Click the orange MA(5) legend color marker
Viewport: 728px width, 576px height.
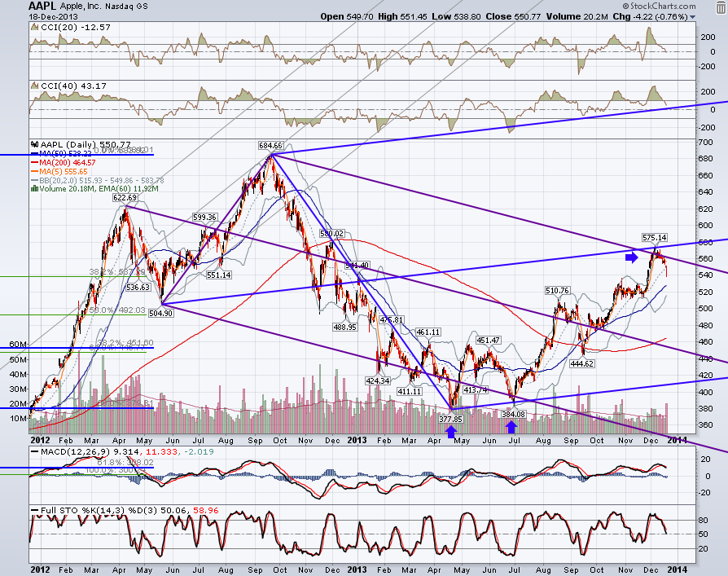(35, 171)
